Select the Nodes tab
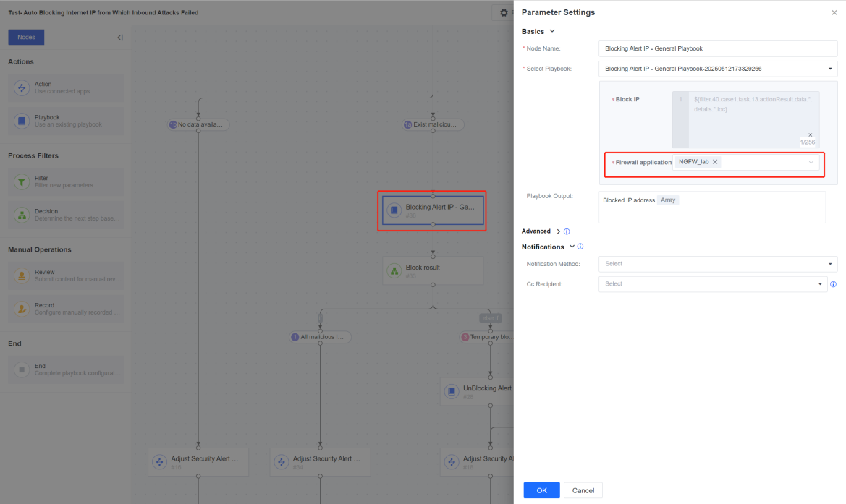Image resolution: width=846 pixels, height=504 pixels. 26,37
